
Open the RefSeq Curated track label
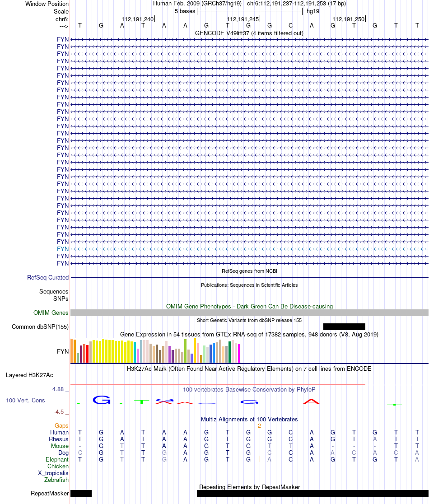(48, 277)
